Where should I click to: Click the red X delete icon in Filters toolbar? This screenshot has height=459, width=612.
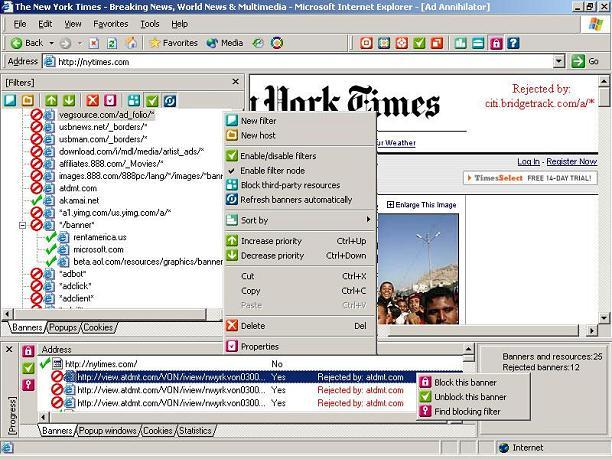coord(93,101)
